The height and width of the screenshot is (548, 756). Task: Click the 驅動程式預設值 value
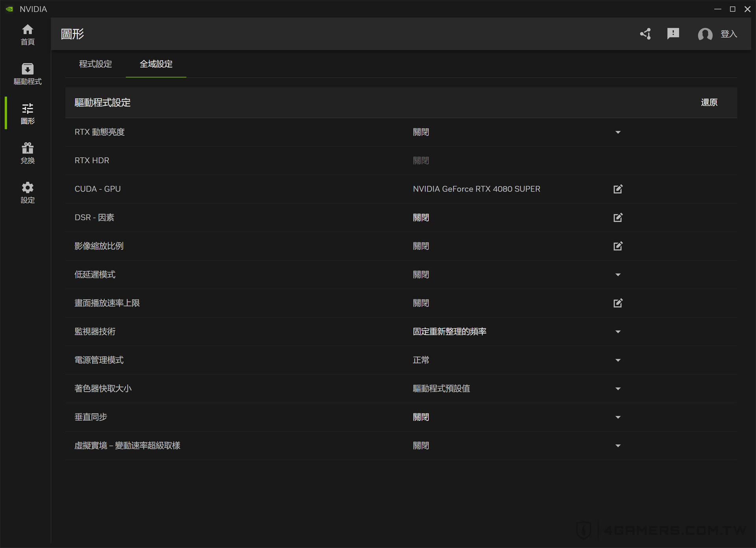[x=441, y=389]
